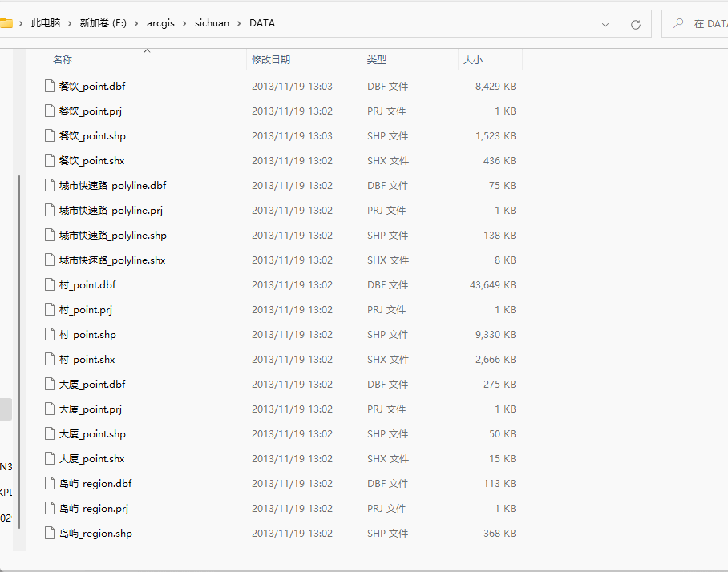Image resolution: width=728 pixels, height=572 pixels.
Task: Navigate to 此电脑 in breadcrumb
Action: point(46,23)
